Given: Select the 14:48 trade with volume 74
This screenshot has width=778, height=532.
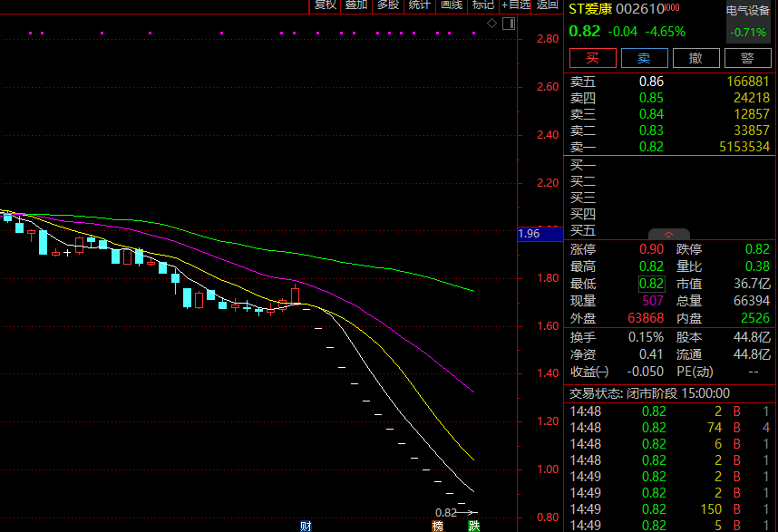Looking at the screenshot, I should (670, 428).
